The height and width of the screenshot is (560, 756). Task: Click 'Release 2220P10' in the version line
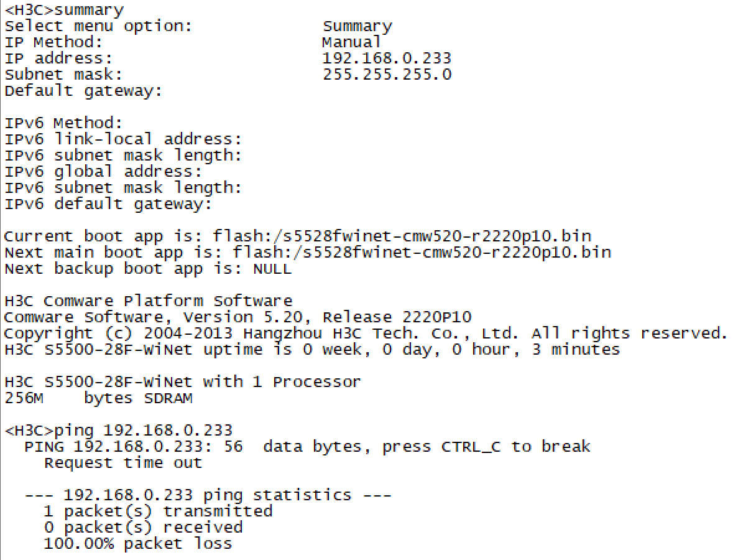(397, 317)
